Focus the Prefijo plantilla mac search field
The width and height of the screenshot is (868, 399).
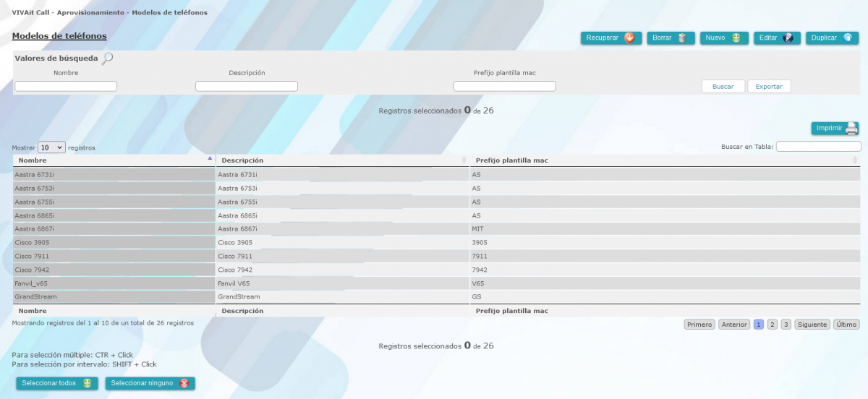tap(505, 86)
